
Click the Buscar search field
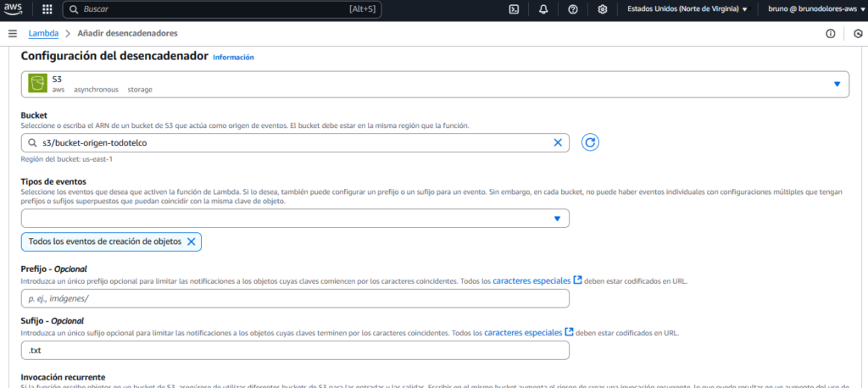tap(222, 9)
